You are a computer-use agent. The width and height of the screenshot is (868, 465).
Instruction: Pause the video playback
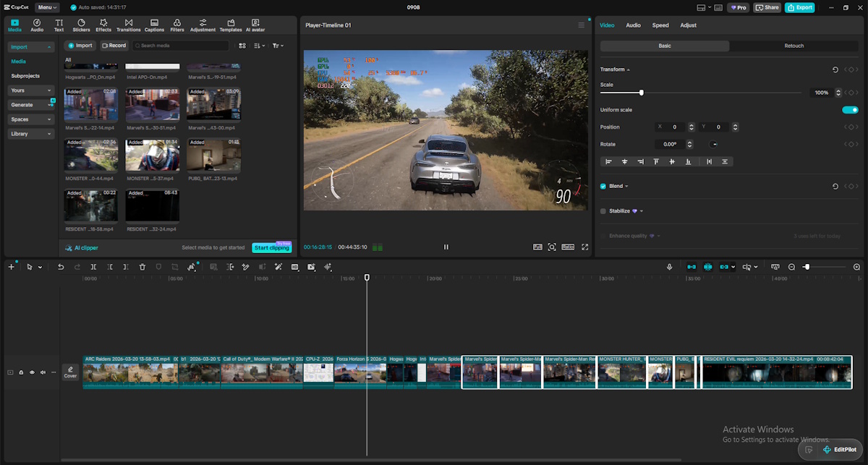pyautogui.click(x=446, y=247)
